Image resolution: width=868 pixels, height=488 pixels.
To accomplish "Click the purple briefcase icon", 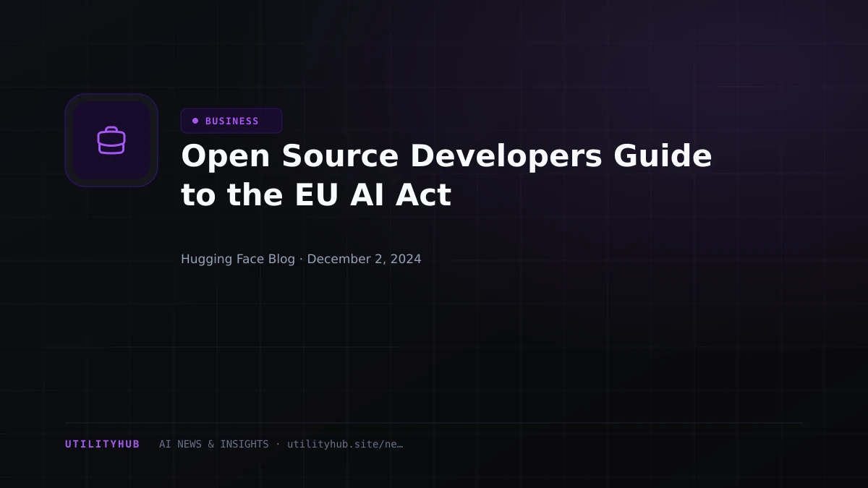I will click(111, 140).
